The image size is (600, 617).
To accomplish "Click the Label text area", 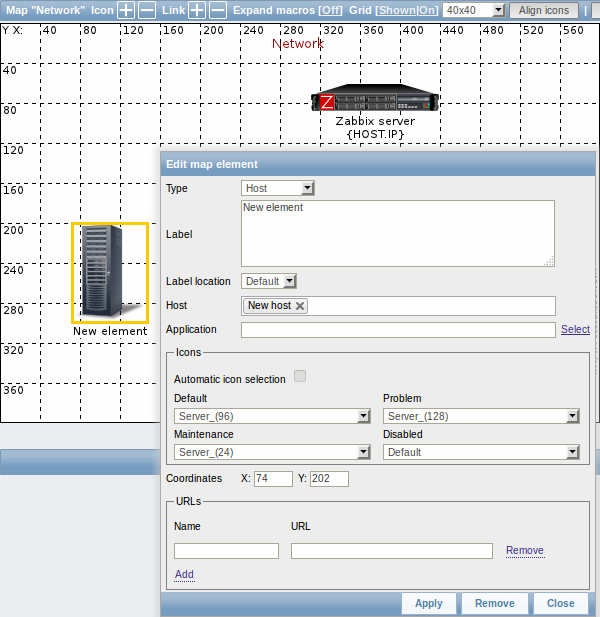I will (398, 233).
